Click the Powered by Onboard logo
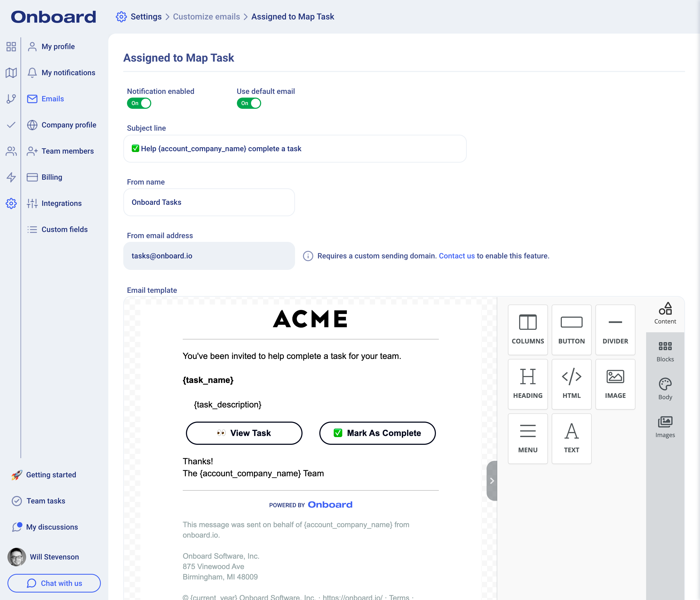Viewport: 700px width, 600px height. click(x=311, y=505)
